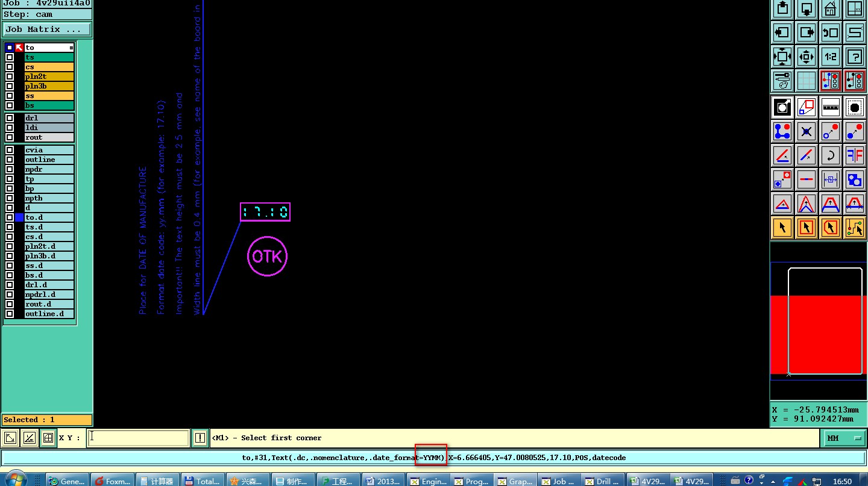Click the pan left arrow icon
Image resolution: width=868 pixels, height=486 pixels.
[x=782, y=32]
